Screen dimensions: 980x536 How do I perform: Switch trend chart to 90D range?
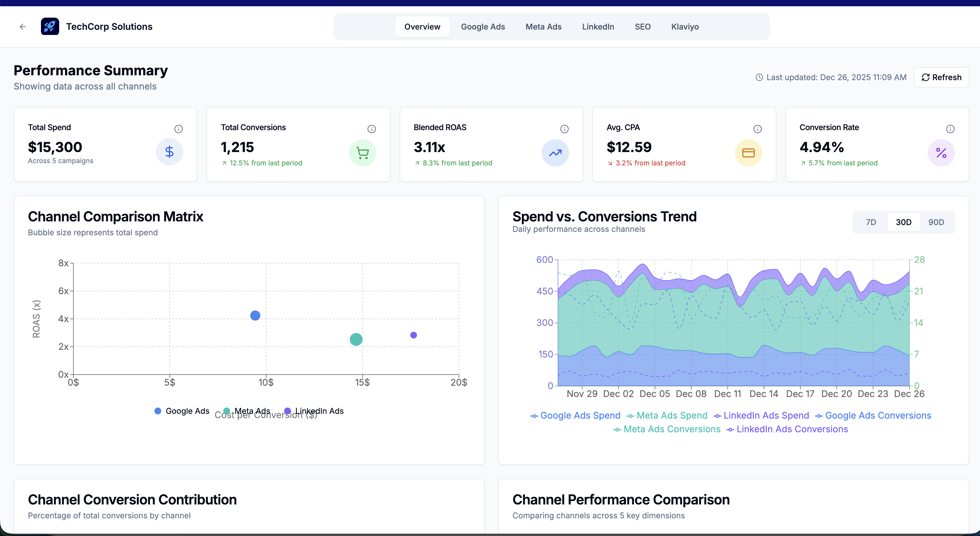pyautogui.click(x=936, y=222)
